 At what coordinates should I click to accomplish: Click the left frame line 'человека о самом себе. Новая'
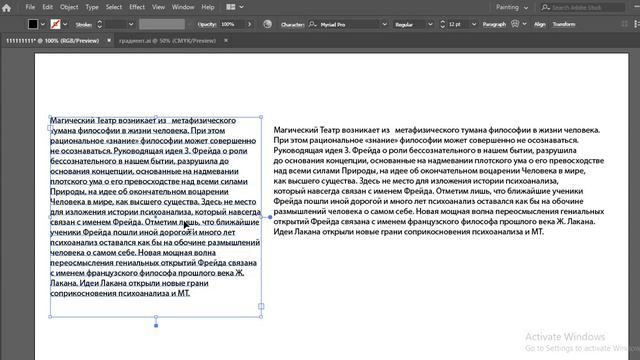pos(133,252)
